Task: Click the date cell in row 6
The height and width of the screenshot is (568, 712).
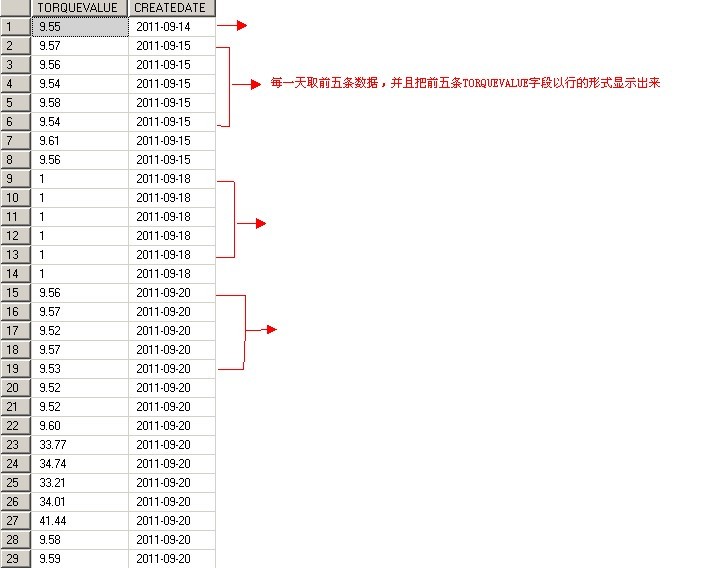Action: 172,122
